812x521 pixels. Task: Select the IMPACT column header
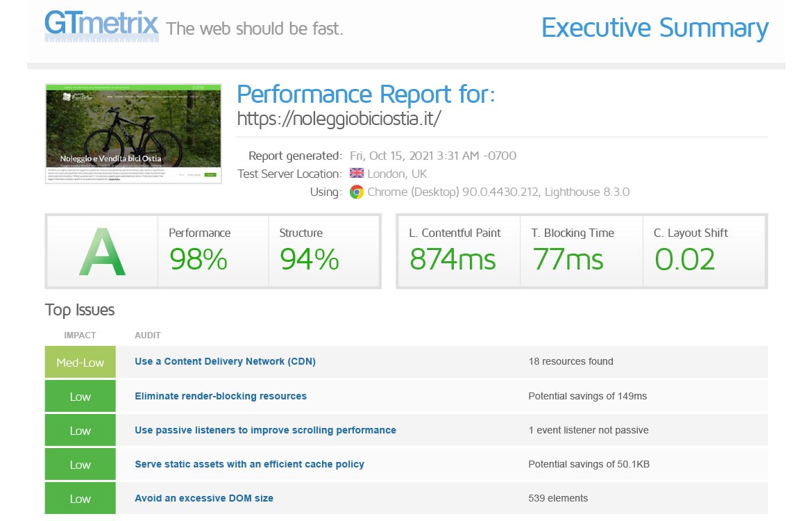[80, 336]
